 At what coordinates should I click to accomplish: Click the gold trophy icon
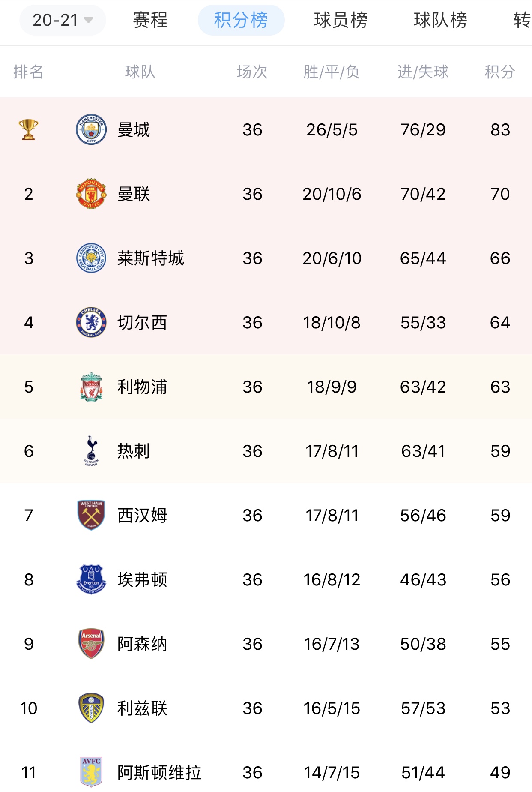[x=29, y=129]
